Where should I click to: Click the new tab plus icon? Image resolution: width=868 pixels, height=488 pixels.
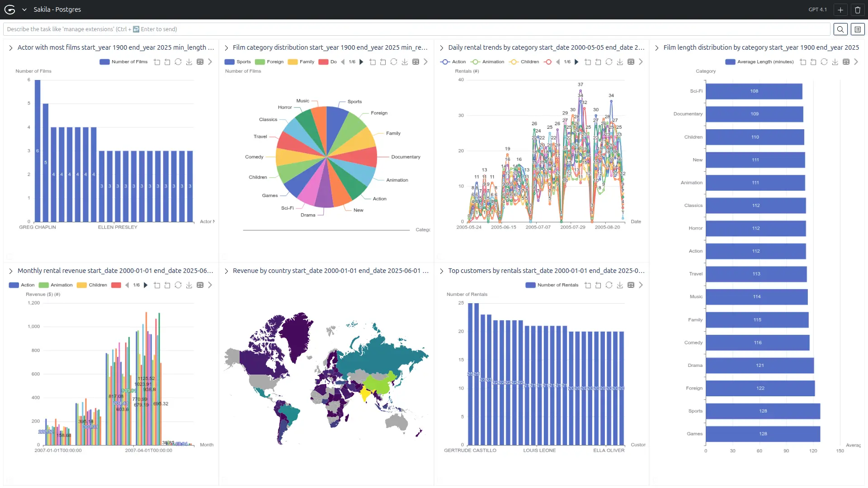(x=840, y=9)
